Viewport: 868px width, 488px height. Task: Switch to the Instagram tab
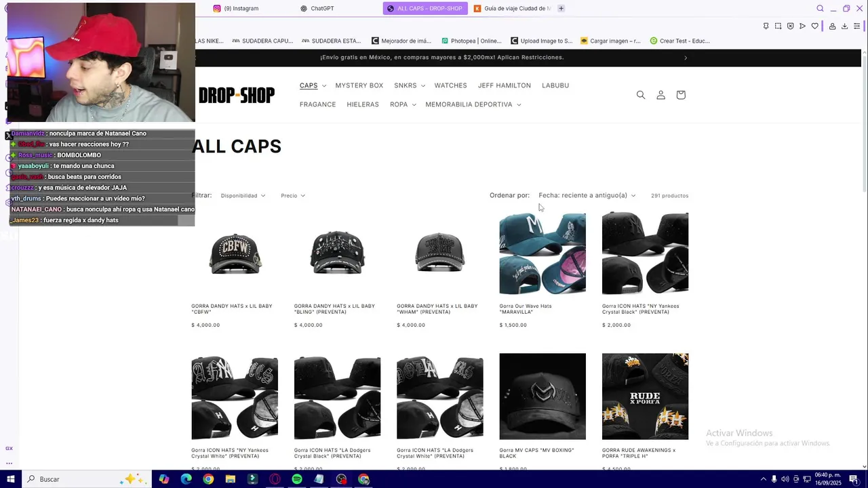[237, 8]
